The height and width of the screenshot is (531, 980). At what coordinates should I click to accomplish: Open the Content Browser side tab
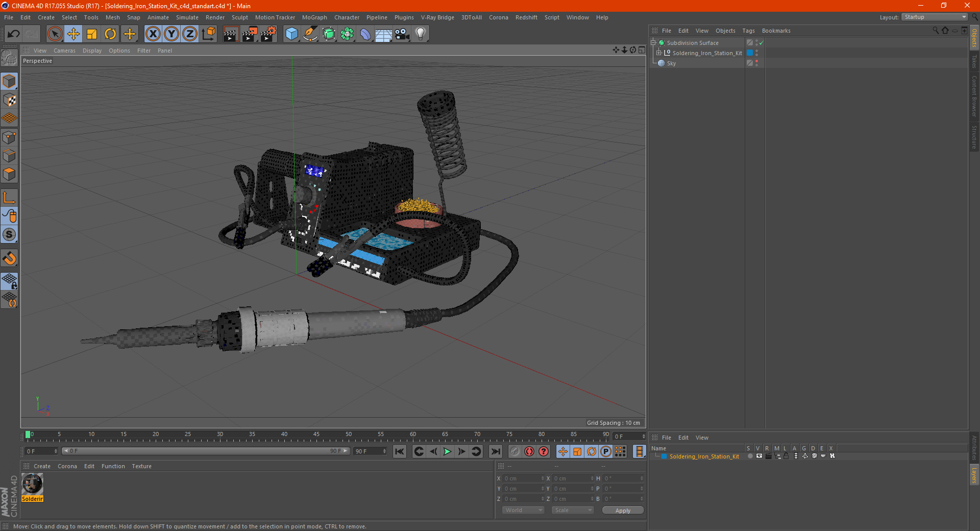click(974, 96)
